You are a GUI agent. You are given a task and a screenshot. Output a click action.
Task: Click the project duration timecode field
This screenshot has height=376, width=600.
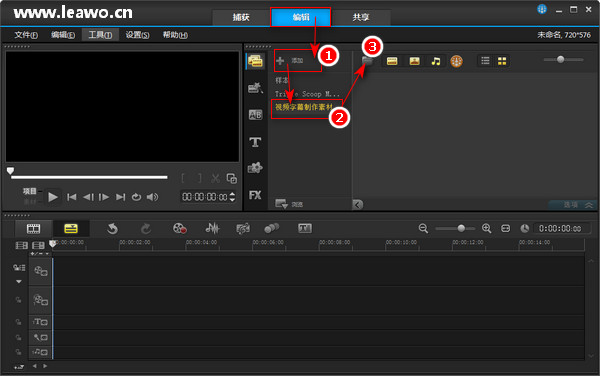560,228
